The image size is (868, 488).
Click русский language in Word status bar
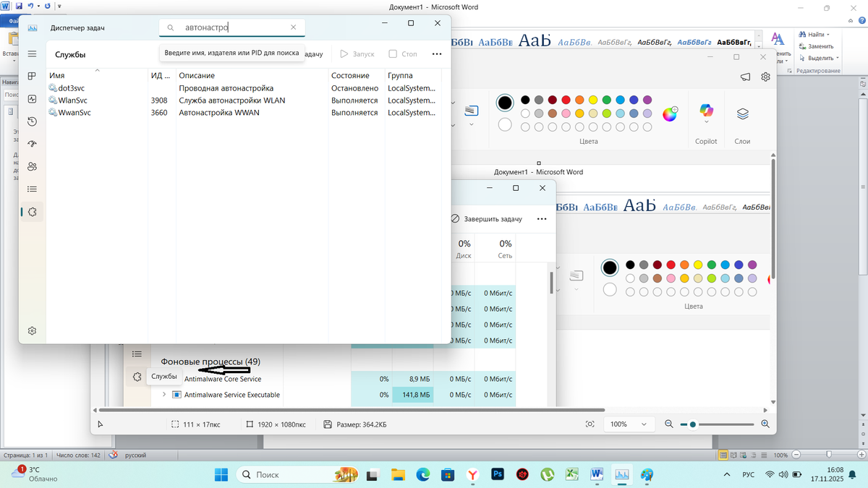point(136,455)
